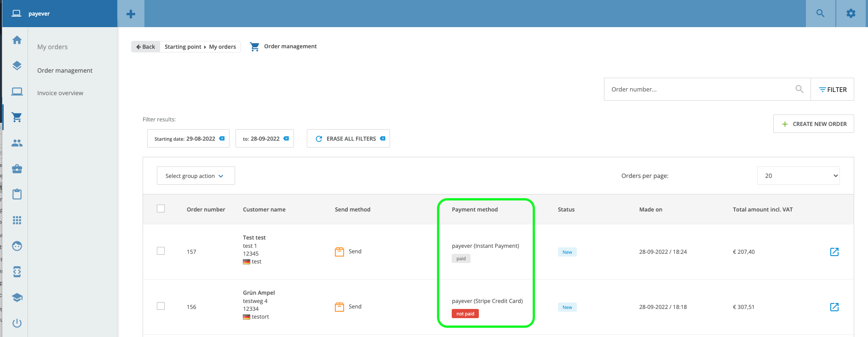Viewport: 868px width, 337px height.
Task: Click the briefcase sidebar icon
Action: [x=17, y=169]
